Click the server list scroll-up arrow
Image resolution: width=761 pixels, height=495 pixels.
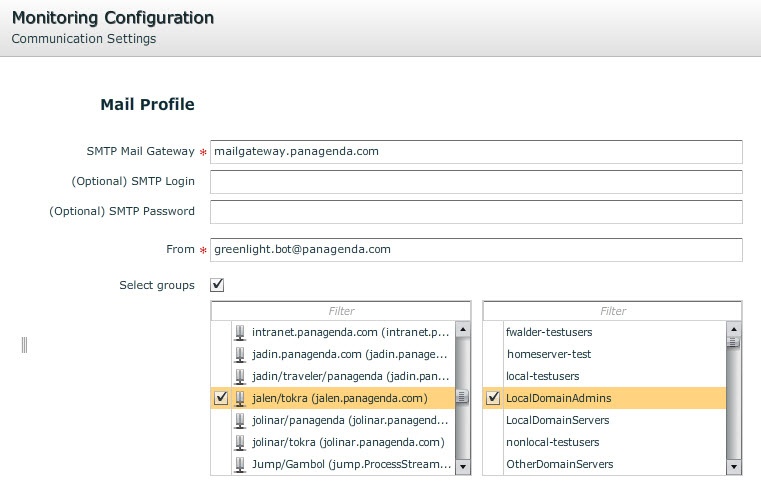[x=462, y=329]
